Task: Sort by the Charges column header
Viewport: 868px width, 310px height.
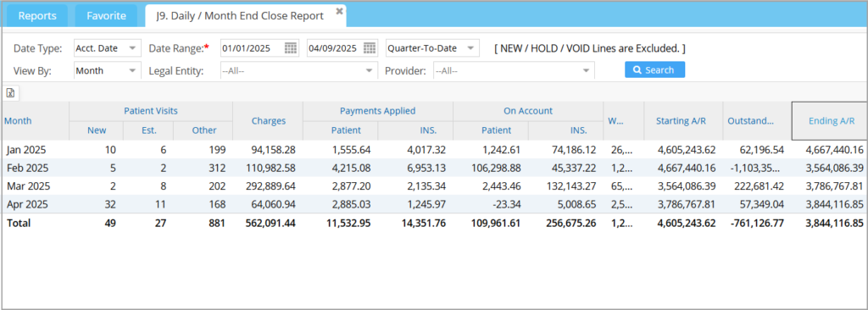Action: [268, 120]
